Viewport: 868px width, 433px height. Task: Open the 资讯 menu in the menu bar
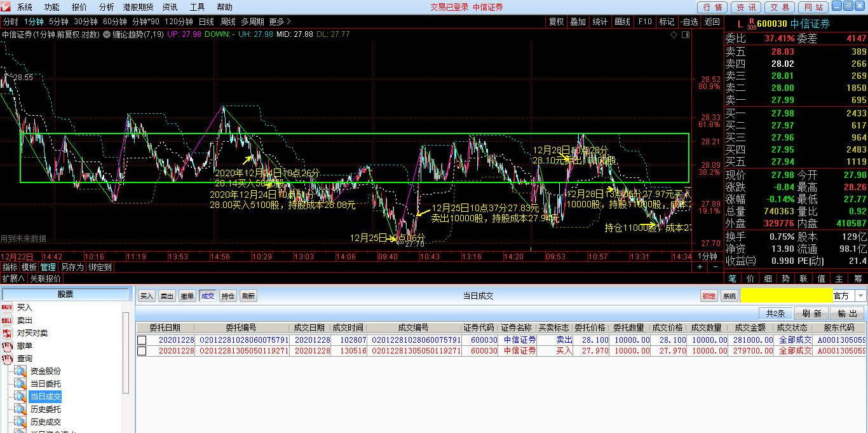(x=170, y=7)
